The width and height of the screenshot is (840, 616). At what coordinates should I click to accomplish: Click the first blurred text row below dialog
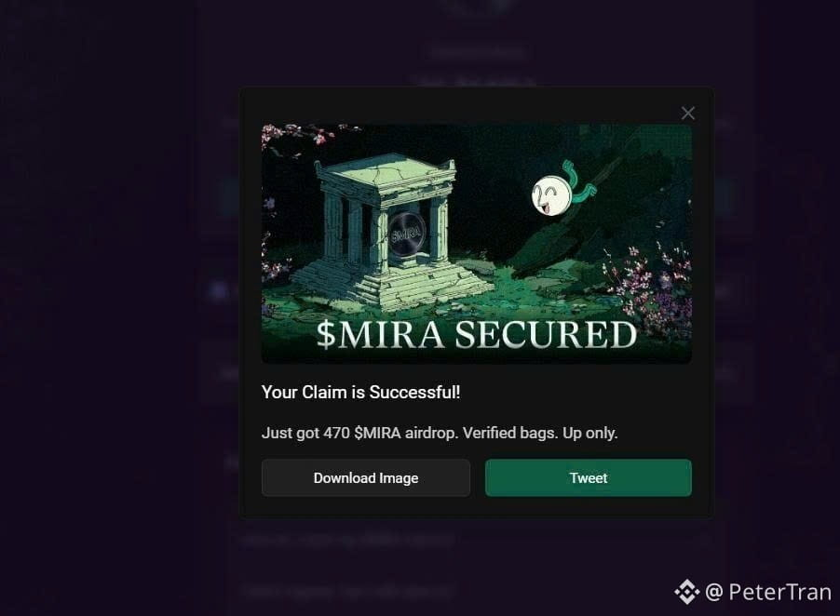(x=347, y=541)
